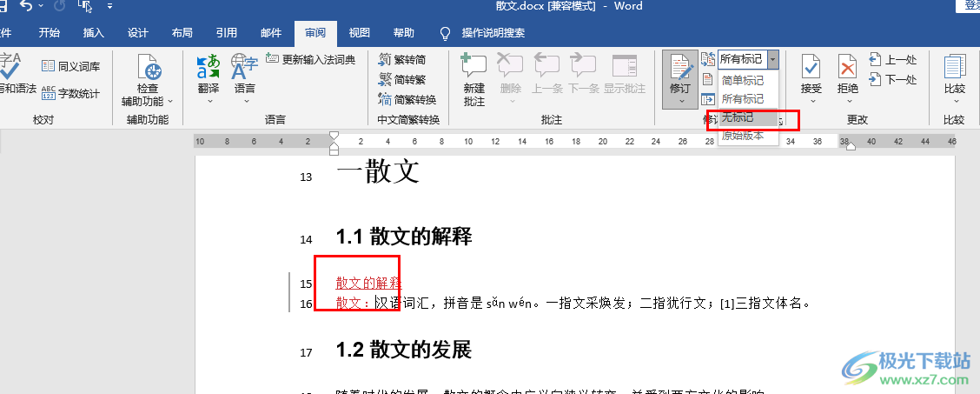Switch to the 引用 ribbon tab
The image size is (980, 394).
[226, 33]
